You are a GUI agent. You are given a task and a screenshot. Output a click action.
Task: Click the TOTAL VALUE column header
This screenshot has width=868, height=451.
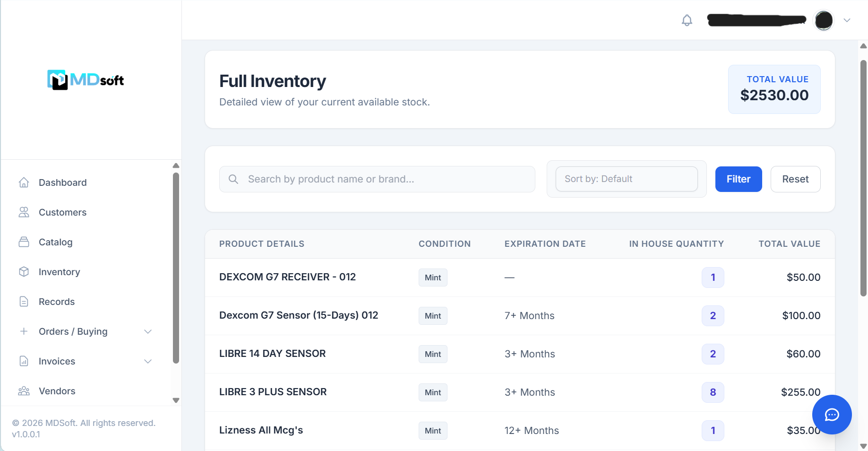coord(789,244)
